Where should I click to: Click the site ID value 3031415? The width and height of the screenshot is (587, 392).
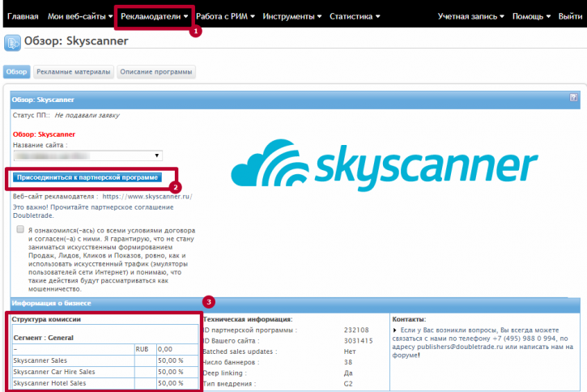pyautogui.click(x=358, y=341)
